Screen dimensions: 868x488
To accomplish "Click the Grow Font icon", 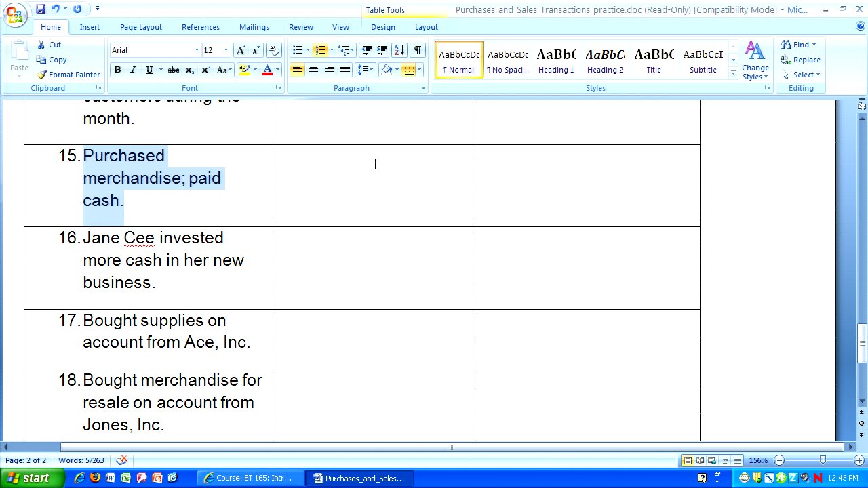I will [241, 50].
